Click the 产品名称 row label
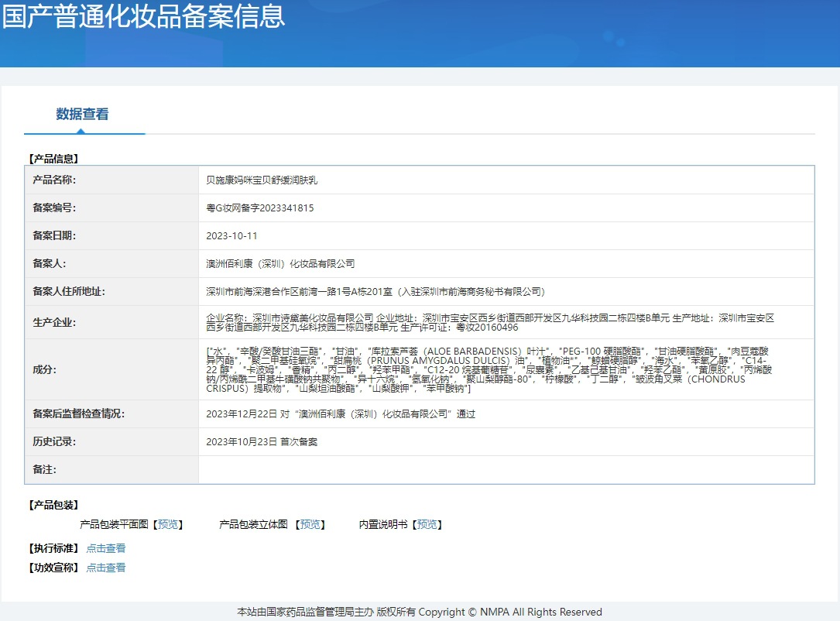840x621 pixels. [x=54, y=180]
